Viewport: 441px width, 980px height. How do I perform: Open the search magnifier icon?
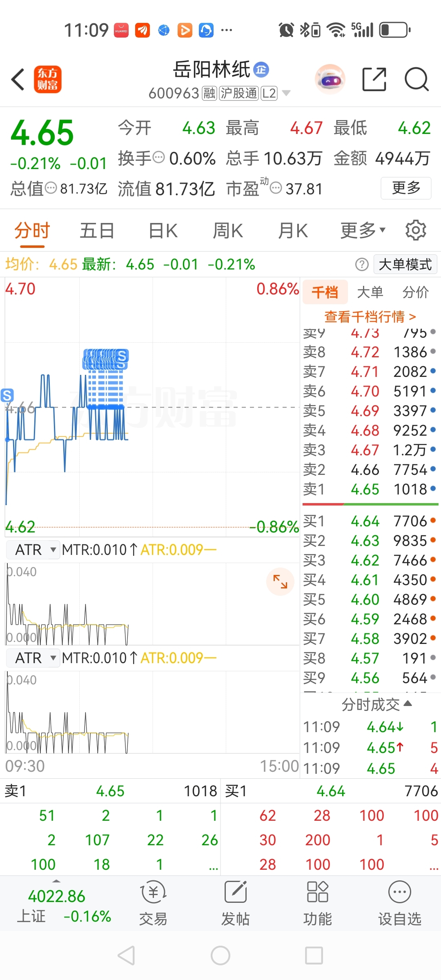click(416, 79)
